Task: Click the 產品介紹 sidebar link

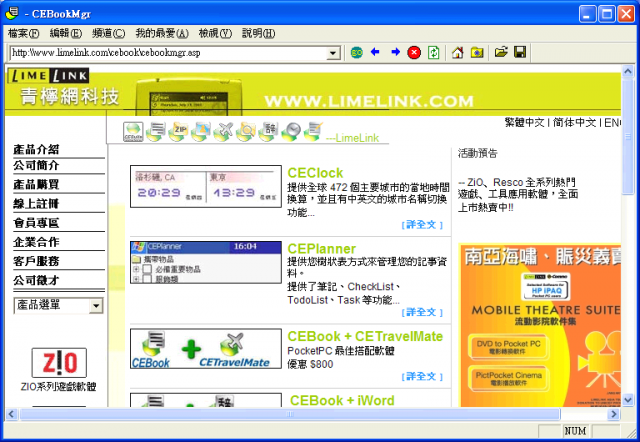Action: click(36, 149)
